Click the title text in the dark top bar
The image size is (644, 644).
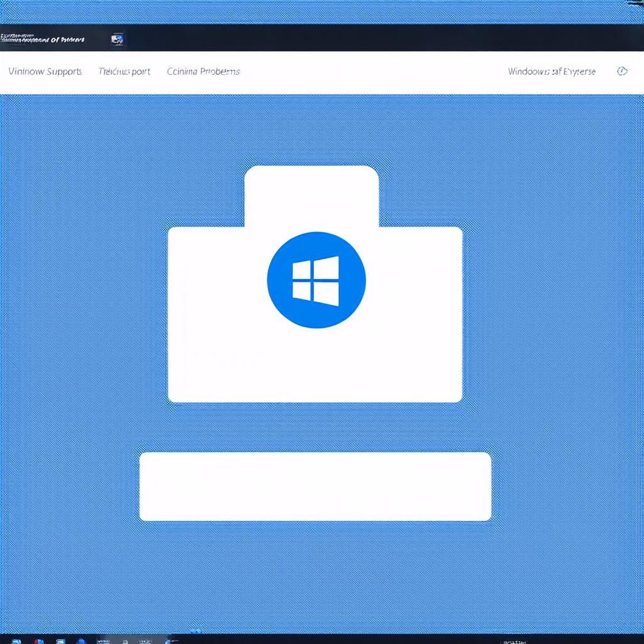[42, 38]
